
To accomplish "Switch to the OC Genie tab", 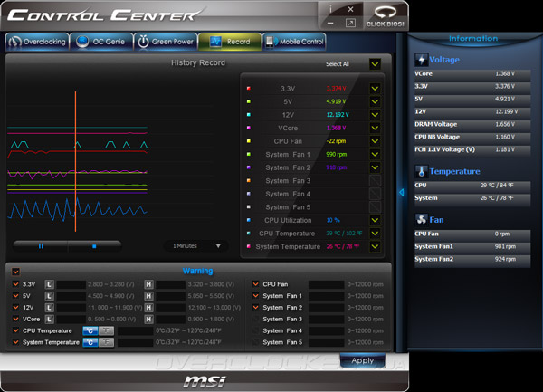I will pos(101,42).
